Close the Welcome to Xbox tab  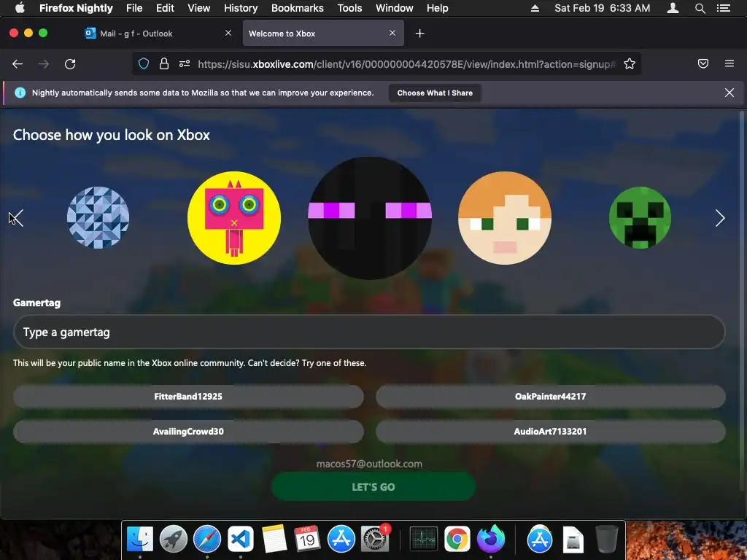pos(392,33)
